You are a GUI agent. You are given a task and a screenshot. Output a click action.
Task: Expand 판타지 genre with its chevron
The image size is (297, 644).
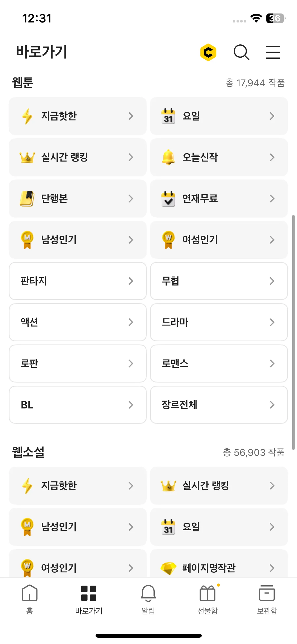point(131,281)
